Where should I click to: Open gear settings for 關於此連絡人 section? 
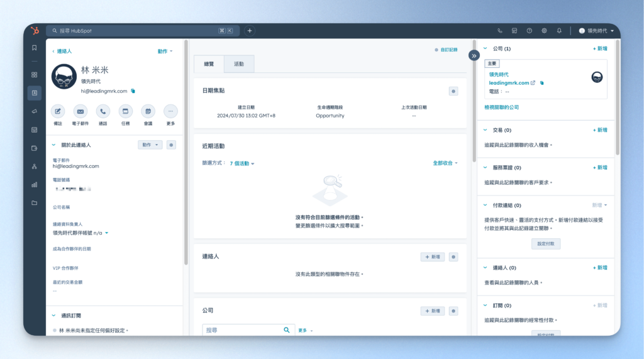[171, 145]
